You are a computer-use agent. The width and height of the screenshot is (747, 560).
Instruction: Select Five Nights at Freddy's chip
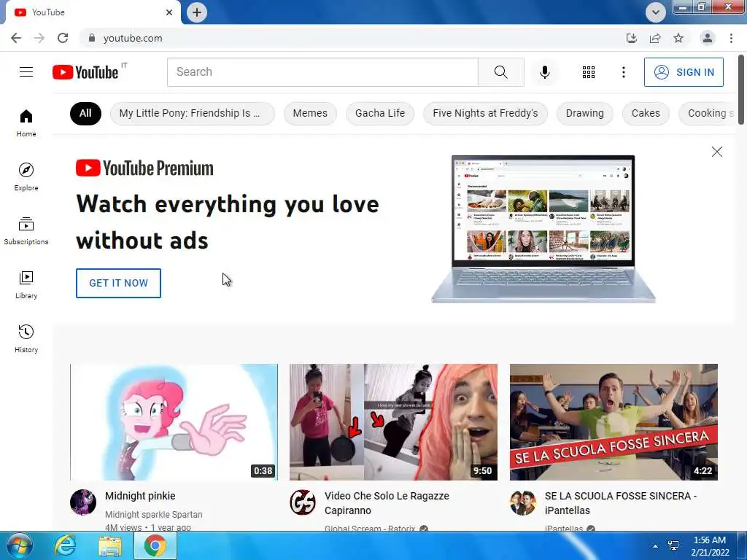pyautogui.click(x=485, y=113)
